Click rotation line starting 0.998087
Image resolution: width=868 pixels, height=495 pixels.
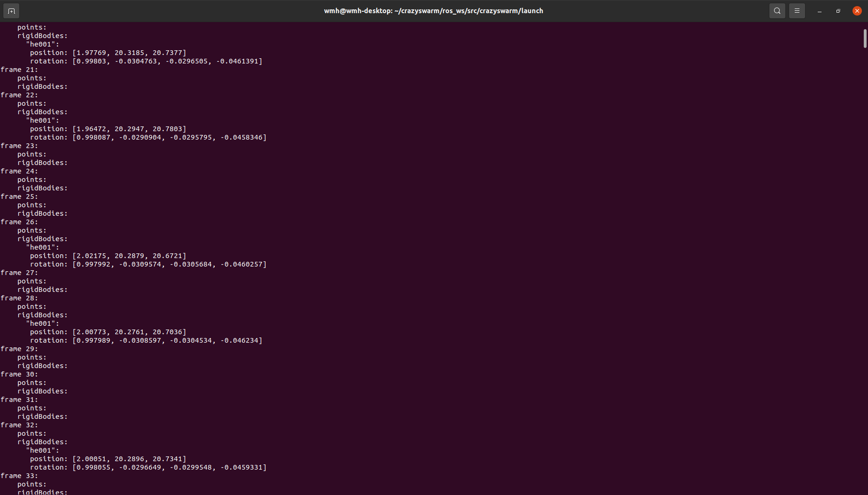148,137
